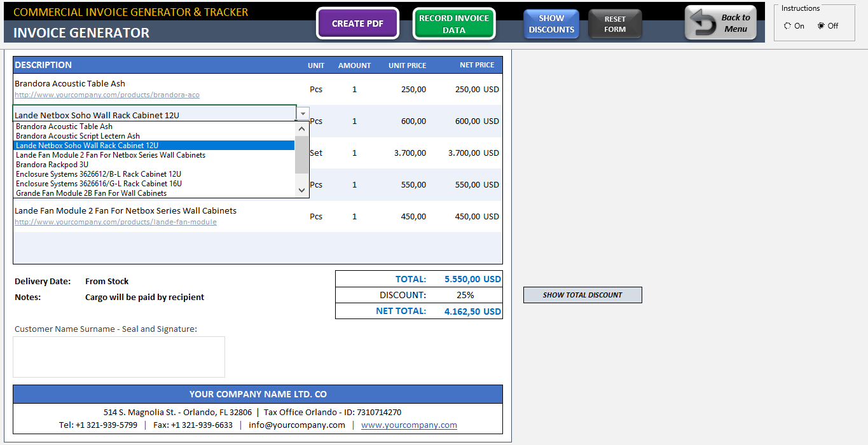The height and width of the screenshot is (445, 868).
Task: Choose Enclosure Systems 3626616/G-L 16U option
Action: click(x=155, y=184)
